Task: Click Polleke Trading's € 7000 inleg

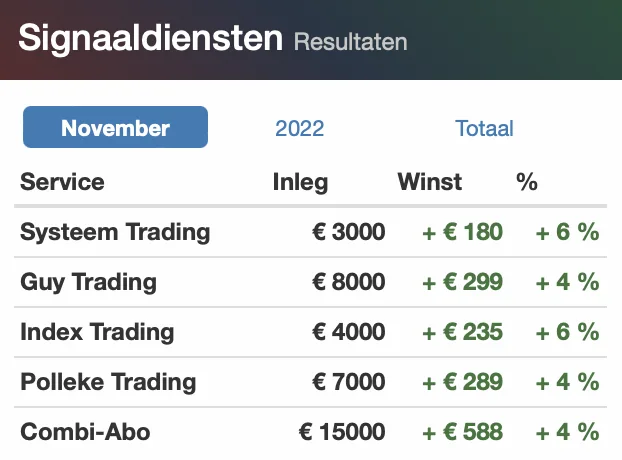Action: (349, 382)
